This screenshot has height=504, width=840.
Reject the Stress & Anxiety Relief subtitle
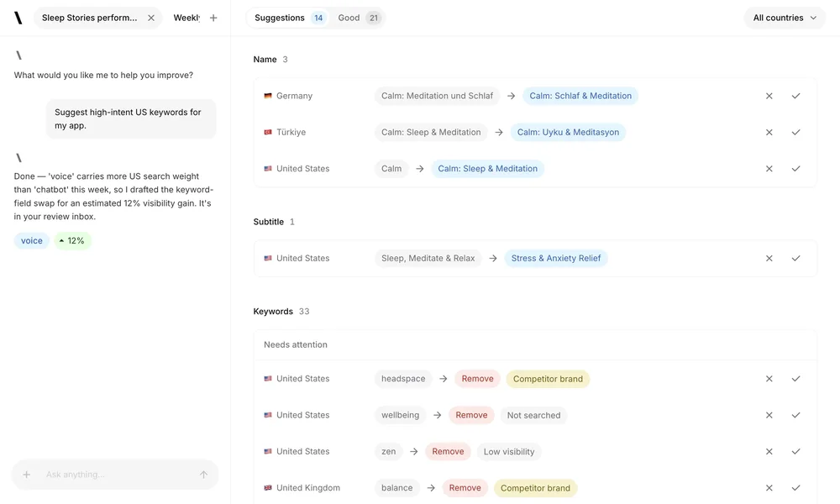pyautogui.click(x=769, y=258)
